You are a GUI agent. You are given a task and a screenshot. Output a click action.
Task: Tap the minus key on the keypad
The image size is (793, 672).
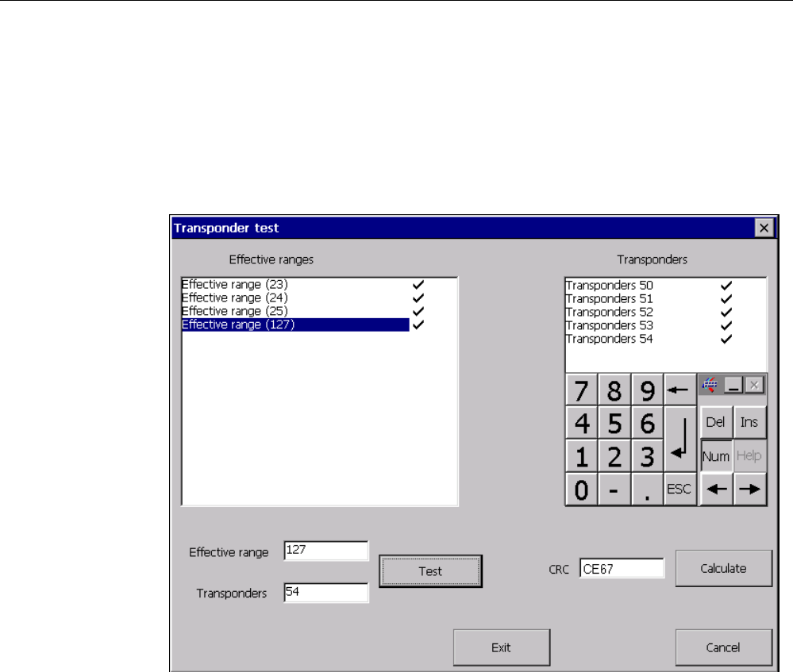click(614, 489)
